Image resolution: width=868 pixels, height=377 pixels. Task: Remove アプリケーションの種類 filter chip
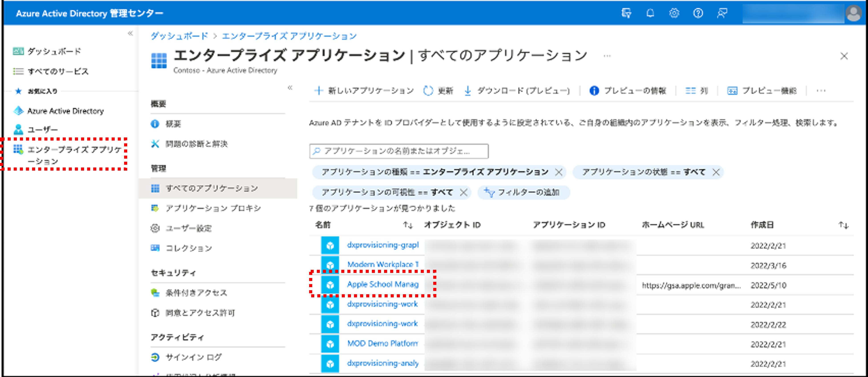pos(558,172)
